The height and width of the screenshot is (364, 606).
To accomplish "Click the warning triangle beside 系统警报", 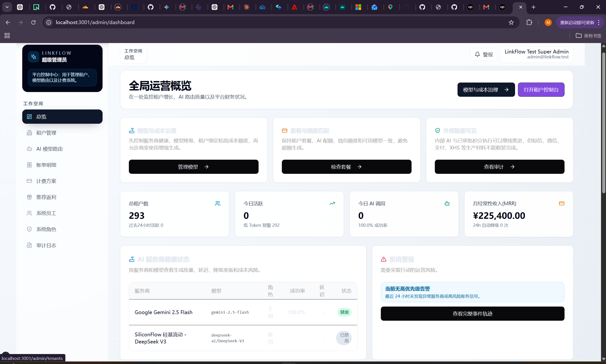I will (x=384, y=259).
